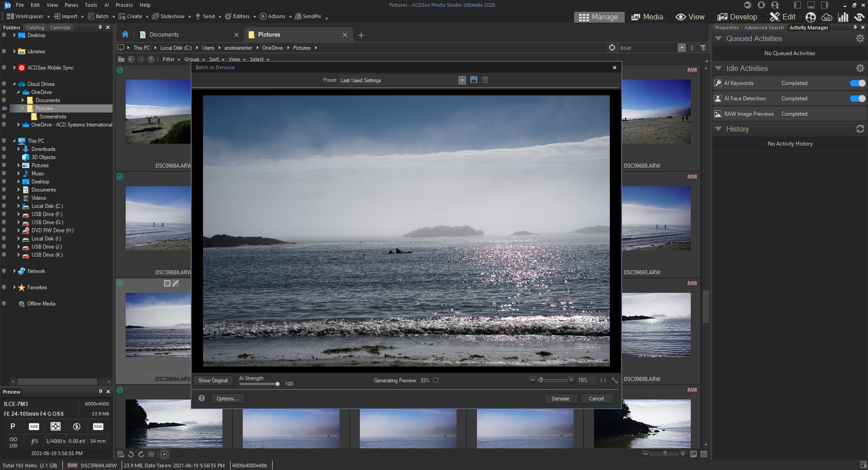This screenshot has width=868, height=470.
Task: Delete the denoise preset via trash icon
Action: (x=485, y=80)
